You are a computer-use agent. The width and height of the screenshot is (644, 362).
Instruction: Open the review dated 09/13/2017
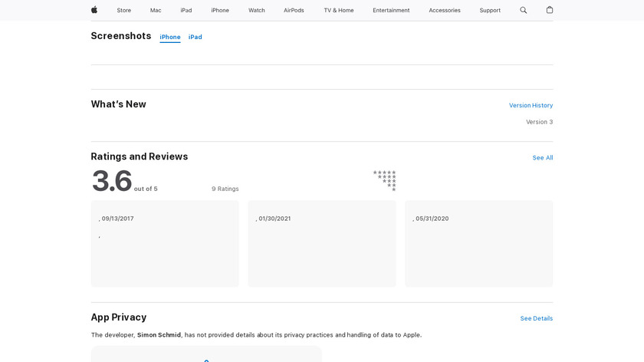click(165, 244)
